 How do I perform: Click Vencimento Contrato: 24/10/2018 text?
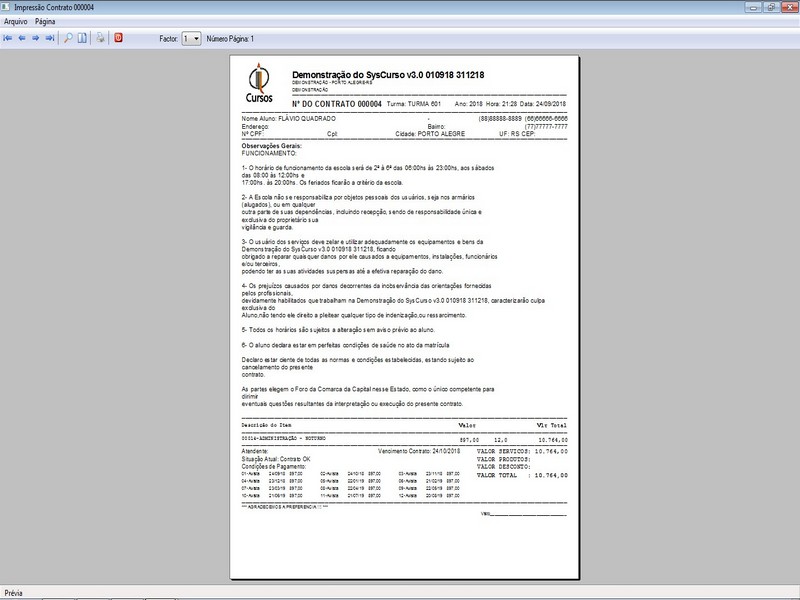[419, 451]
